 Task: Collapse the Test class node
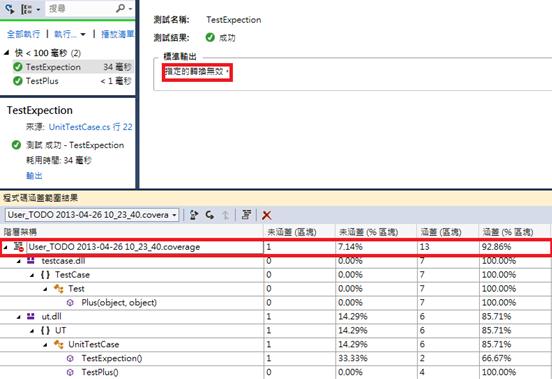(x=45, y=289)
